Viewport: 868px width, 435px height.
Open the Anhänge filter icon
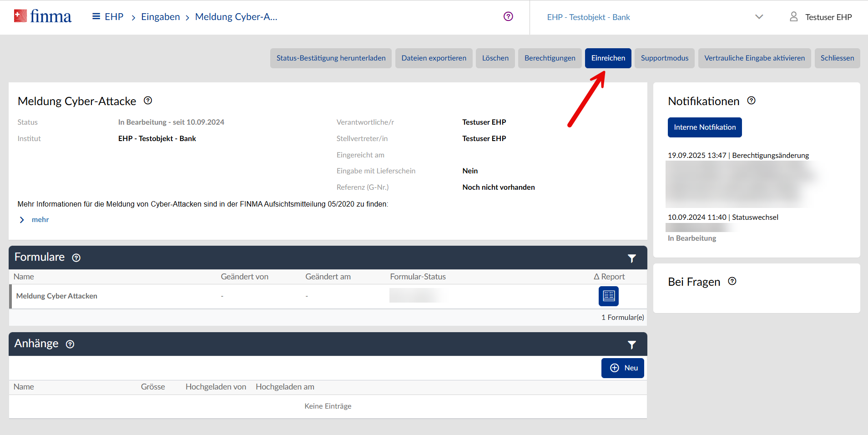631,344
